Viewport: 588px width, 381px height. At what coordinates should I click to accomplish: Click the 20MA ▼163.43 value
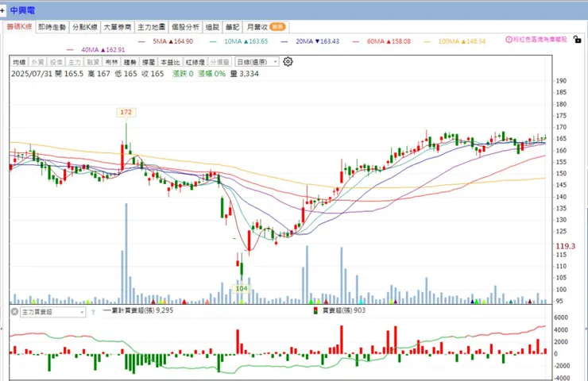coord(317,41)
